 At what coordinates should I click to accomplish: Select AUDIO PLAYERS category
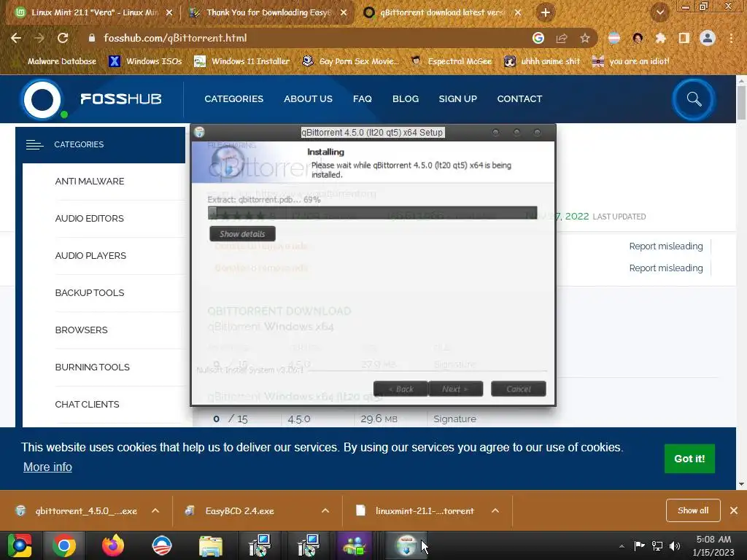click(90, 256)
